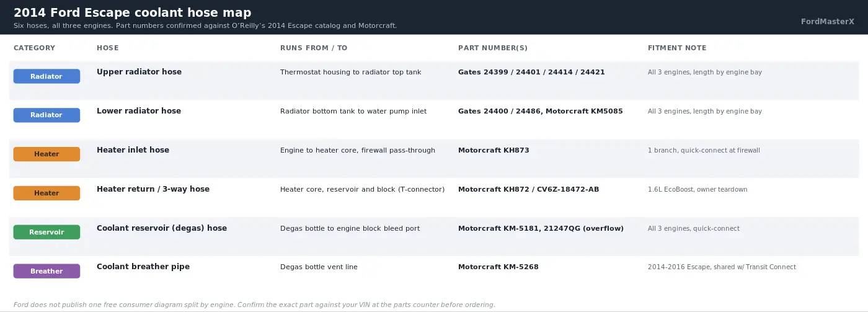
Task: Select 'Heater return / 3-way hose' name
Action: click(x=153, y=189)
